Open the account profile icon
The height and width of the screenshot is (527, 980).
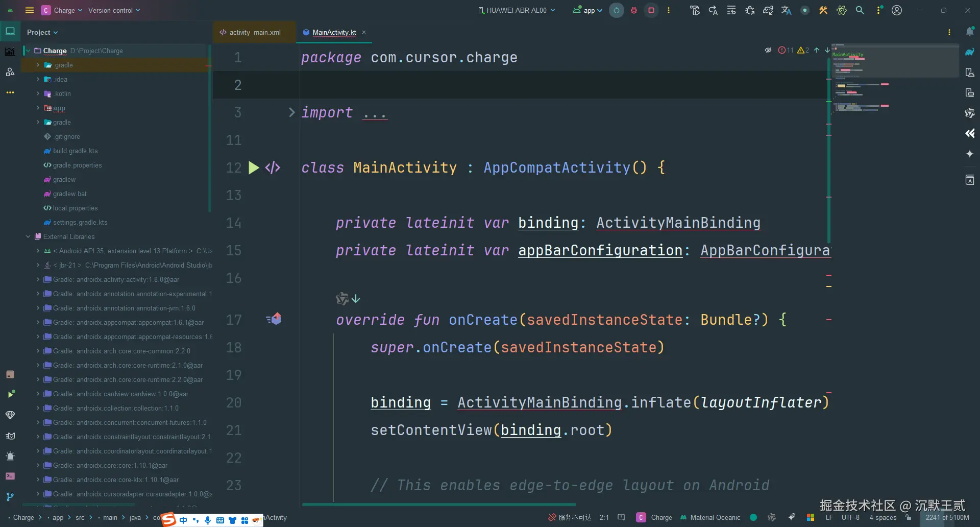click(897, 10)
